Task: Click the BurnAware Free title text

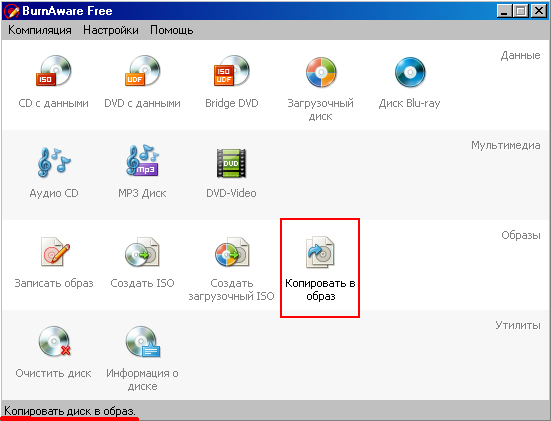Action: (x=67, y=11)
